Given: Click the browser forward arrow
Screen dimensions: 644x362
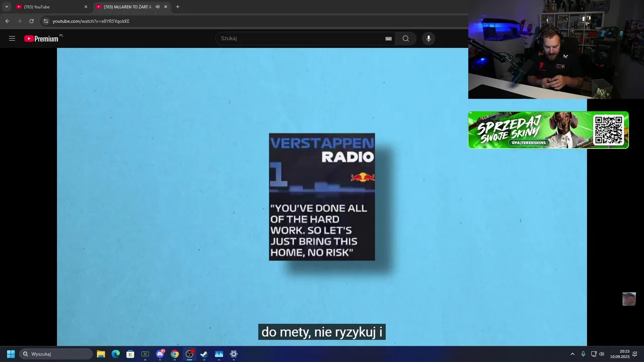Looking at the screenshot, I should pyautogui.click(x=19, y=21).
